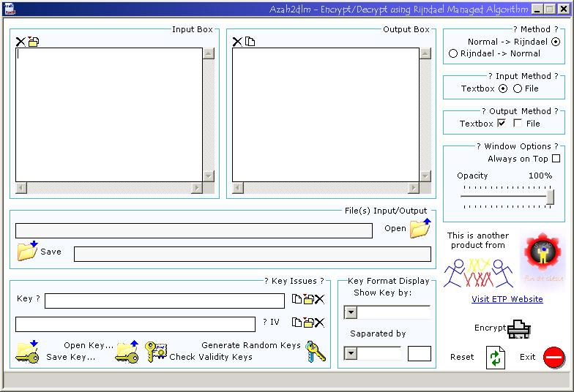Click the paste icon in the Input Box
The height and width of the screenshot is (392, 574).
(x=34, y=42)
